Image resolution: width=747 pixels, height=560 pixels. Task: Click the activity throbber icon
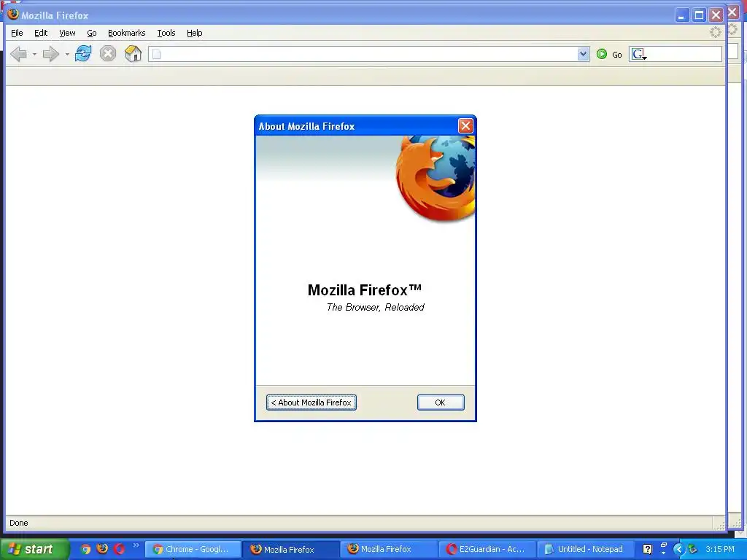[x=716, y=32]
